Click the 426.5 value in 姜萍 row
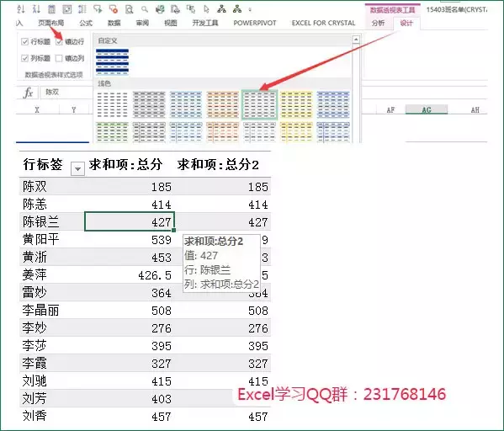This screenshot has width=504, height=431. [x=155, y=275]
